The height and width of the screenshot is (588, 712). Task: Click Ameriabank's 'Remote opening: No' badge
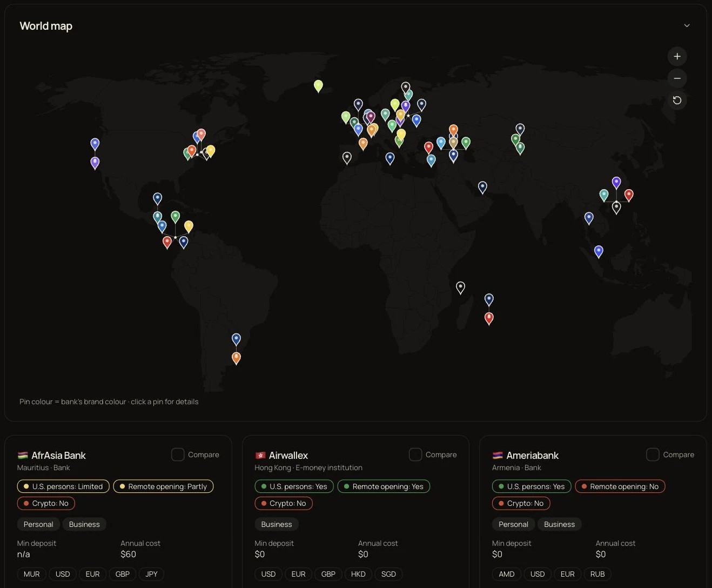[620, 486]
